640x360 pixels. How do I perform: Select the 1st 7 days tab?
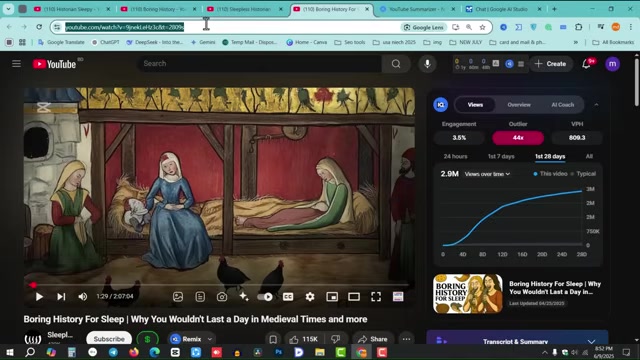[x=501, y=156]
